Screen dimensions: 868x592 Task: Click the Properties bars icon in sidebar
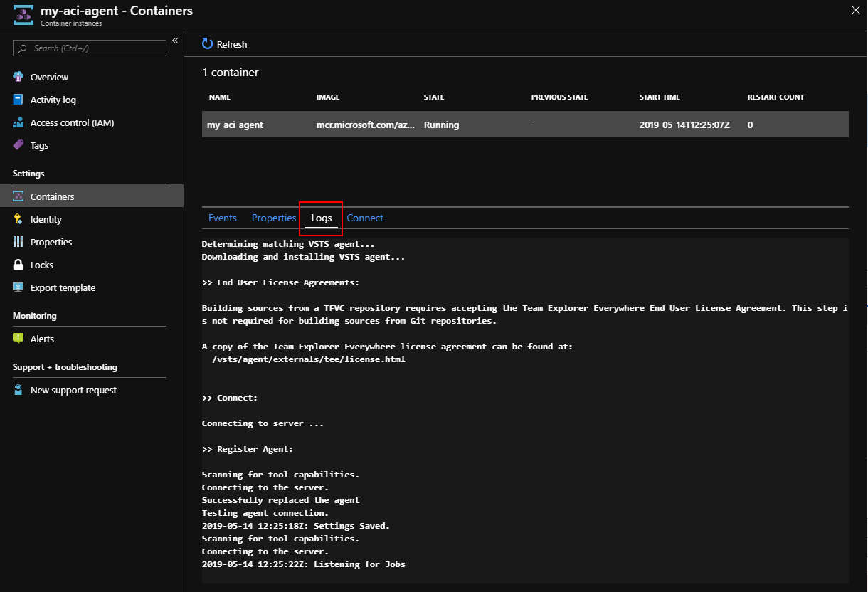[x=18, y=242]
